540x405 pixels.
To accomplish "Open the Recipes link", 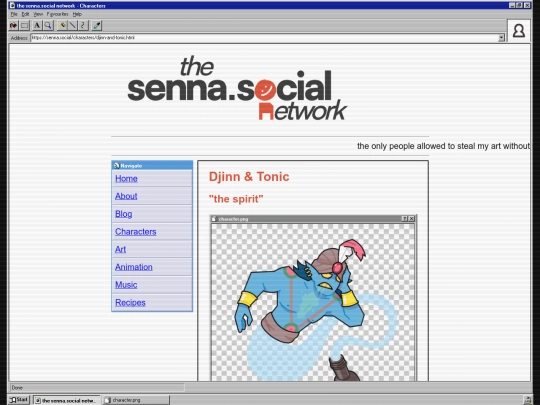I will coord(130,302).
